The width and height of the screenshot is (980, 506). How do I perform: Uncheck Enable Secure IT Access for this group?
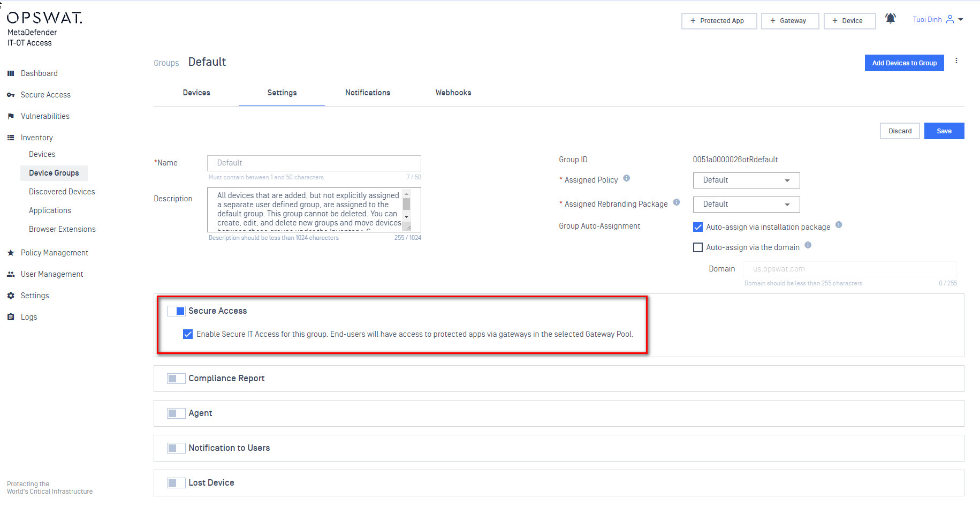click(x=188, y=334)
